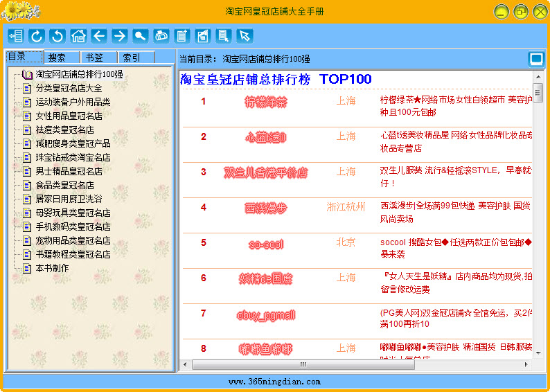Open shop link obuy_pgmall
The width and height of the screenshot is (550, 392).
point(265,315)
